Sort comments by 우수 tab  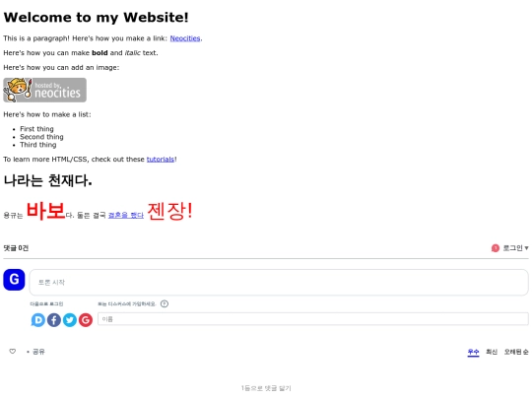click(473, 352)
